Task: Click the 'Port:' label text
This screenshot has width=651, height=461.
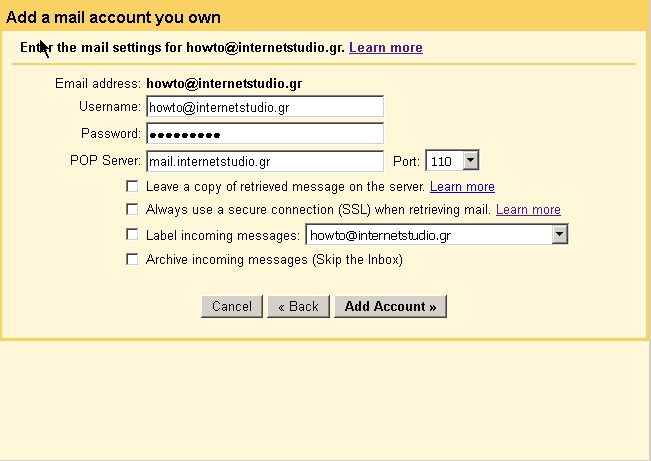Action: coord(407,161)
